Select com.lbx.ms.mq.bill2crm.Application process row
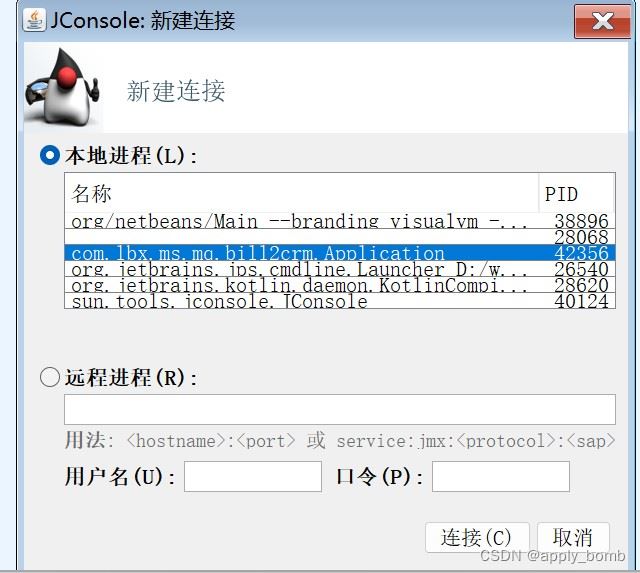Viewport: 640px width, 573px height. pos(340,253)
